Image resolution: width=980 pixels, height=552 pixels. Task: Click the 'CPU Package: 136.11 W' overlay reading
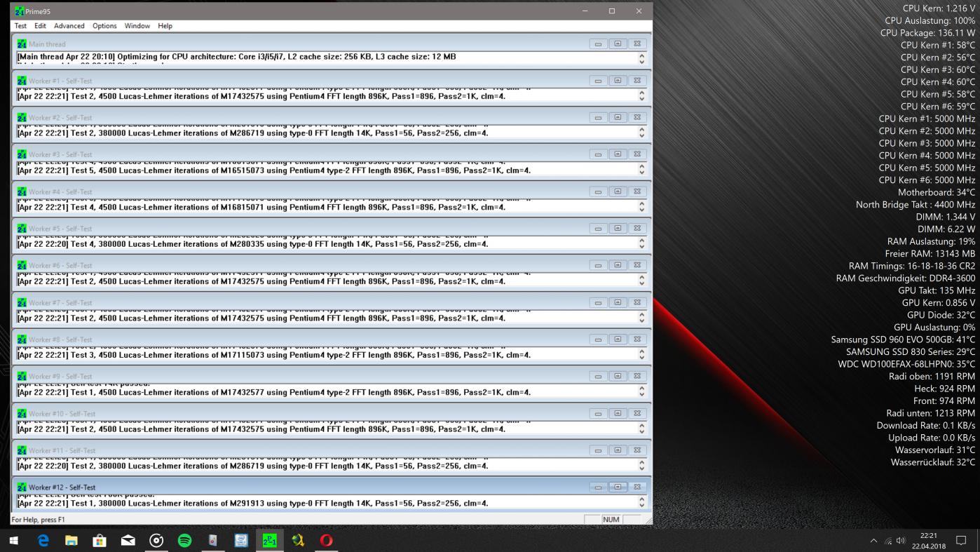click(x=927, y=33)
